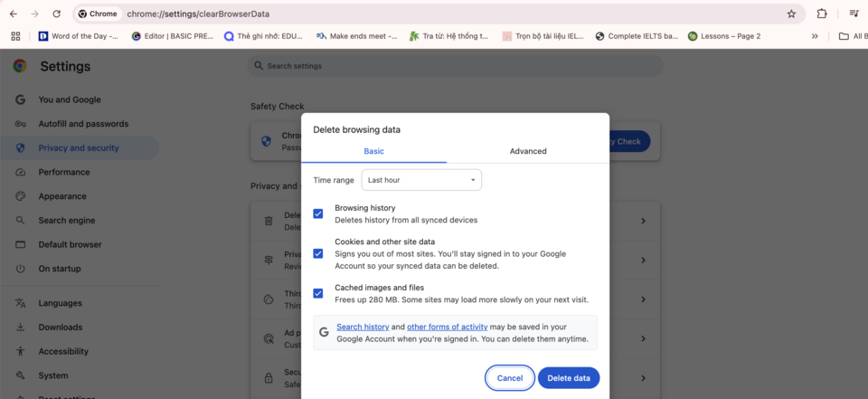
Task: Click the browser reload icon
Action: [57, 14]
